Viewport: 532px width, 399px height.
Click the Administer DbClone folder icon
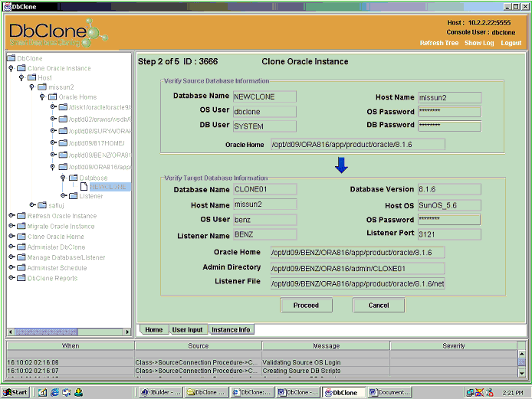point(21,247)
